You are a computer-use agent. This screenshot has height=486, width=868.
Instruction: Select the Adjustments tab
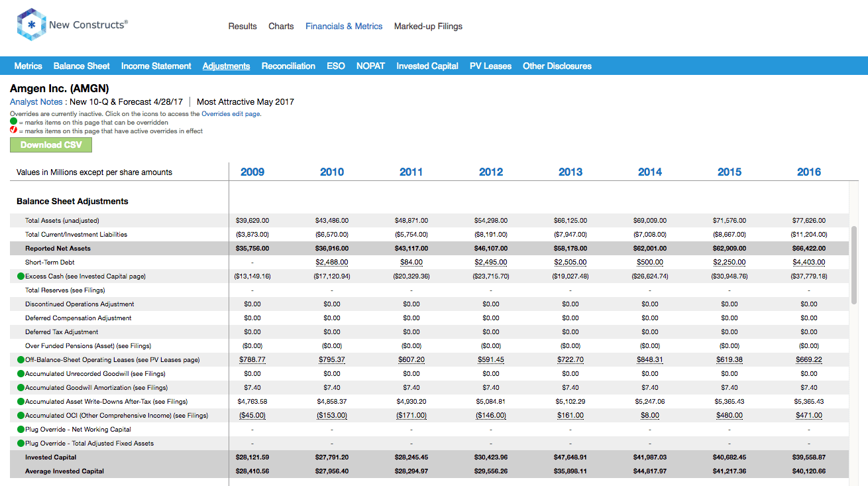pyautogui.click(x=226, y=66)
